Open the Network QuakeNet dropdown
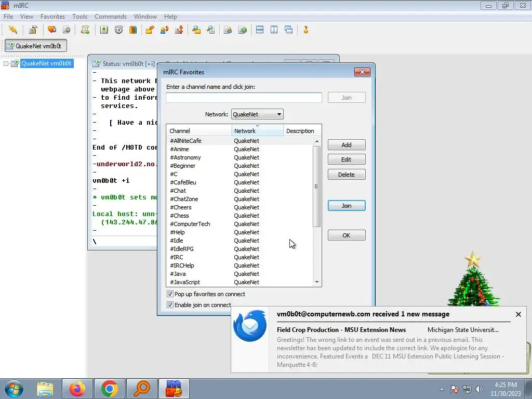Image resolution: width=532 pixels, height=399 pixels. tap(257, 114)
